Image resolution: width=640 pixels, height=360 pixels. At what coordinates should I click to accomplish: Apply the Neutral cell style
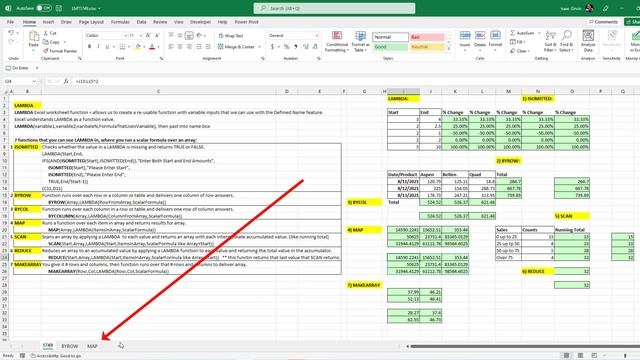coord(427,47)
